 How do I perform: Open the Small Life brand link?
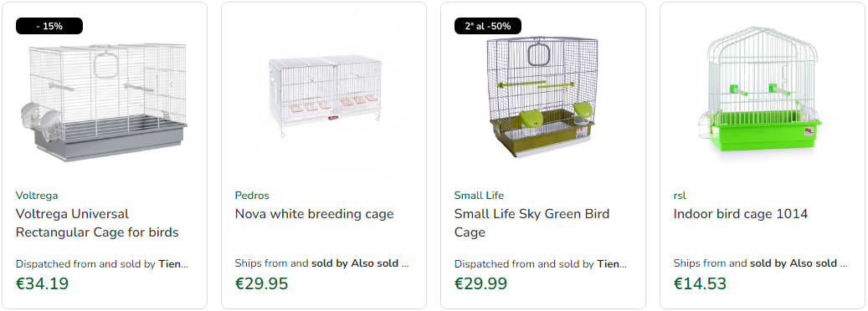[479, 196]
